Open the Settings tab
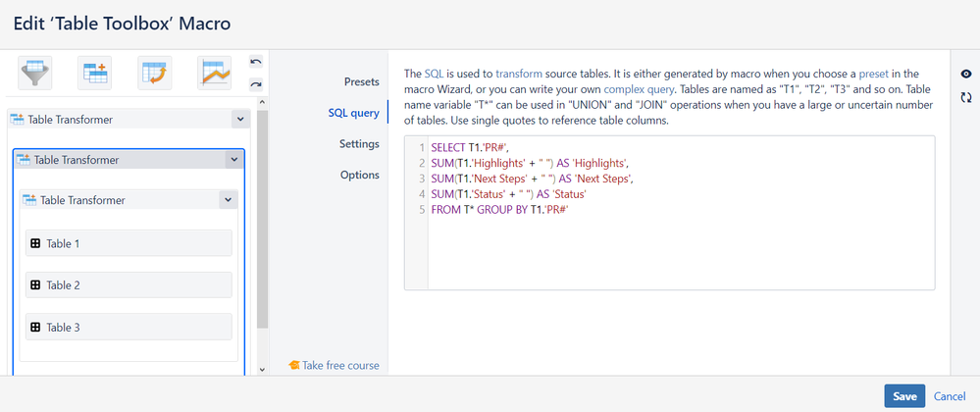This screenshot has height=412, width=980. click(359, 144)
